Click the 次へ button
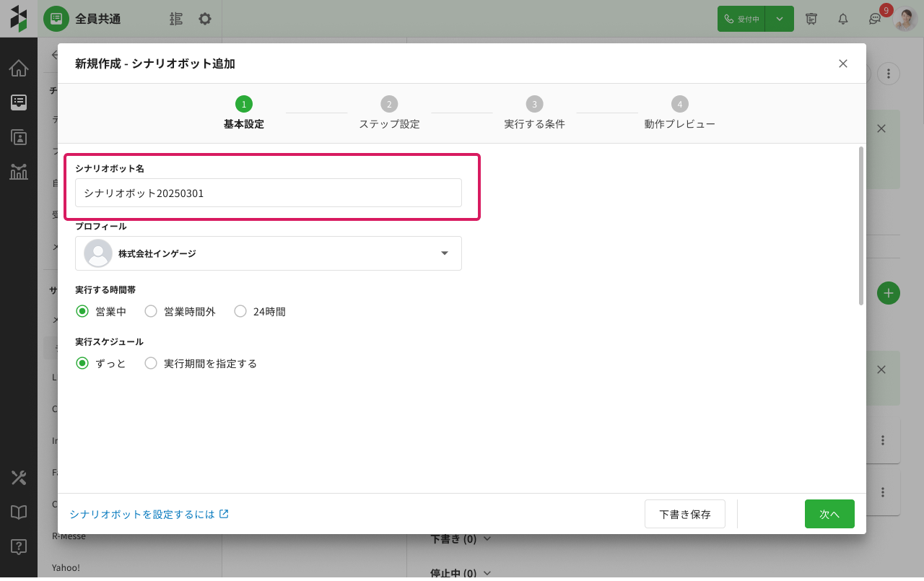Screen dimensions: 924x581 [829, 514]
